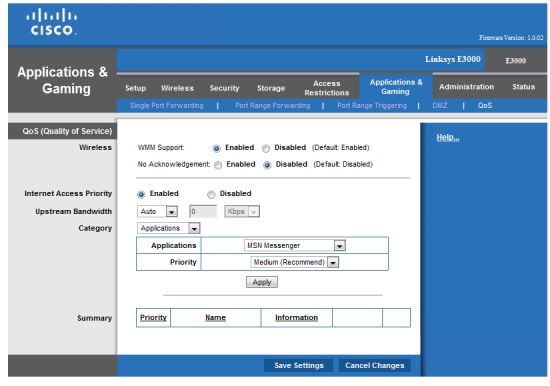550x386 pixels.
Task: Click the Firmware Version 1.0.02 text
Action: [511, 38]
